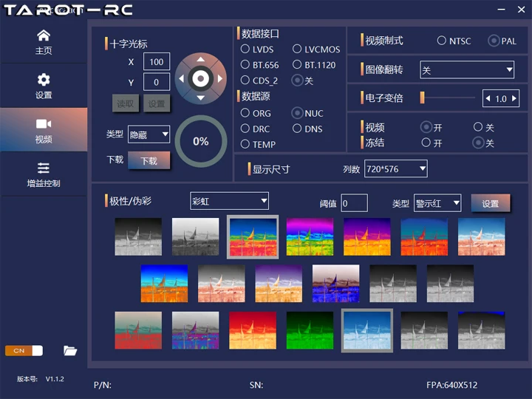532x399 pixels.
Task: Select DRC as the data source
Action: pyautogui.click(x=245, y=129)
